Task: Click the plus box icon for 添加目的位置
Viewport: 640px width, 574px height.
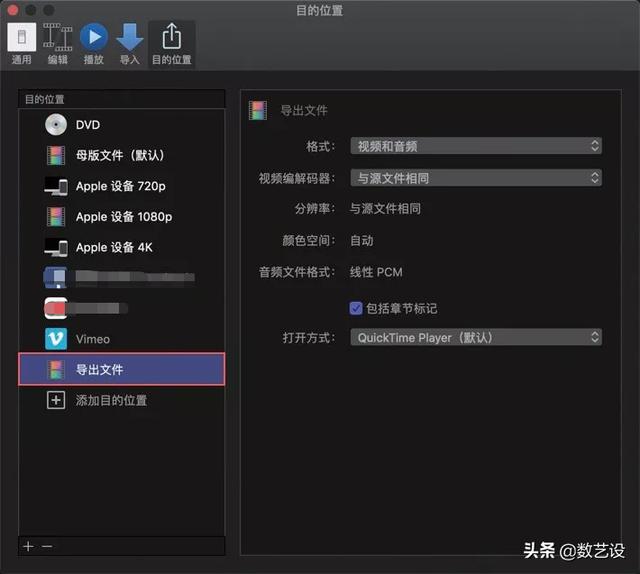Action: 56,400
